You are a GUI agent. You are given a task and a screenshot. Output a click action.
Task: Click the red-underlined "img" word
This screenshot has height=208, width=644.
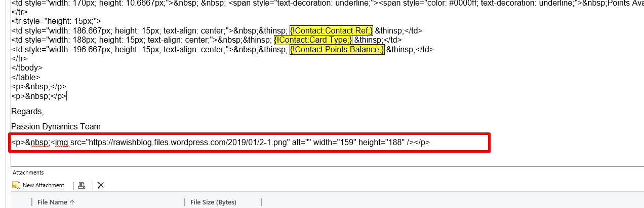click(x=61, y=143)
